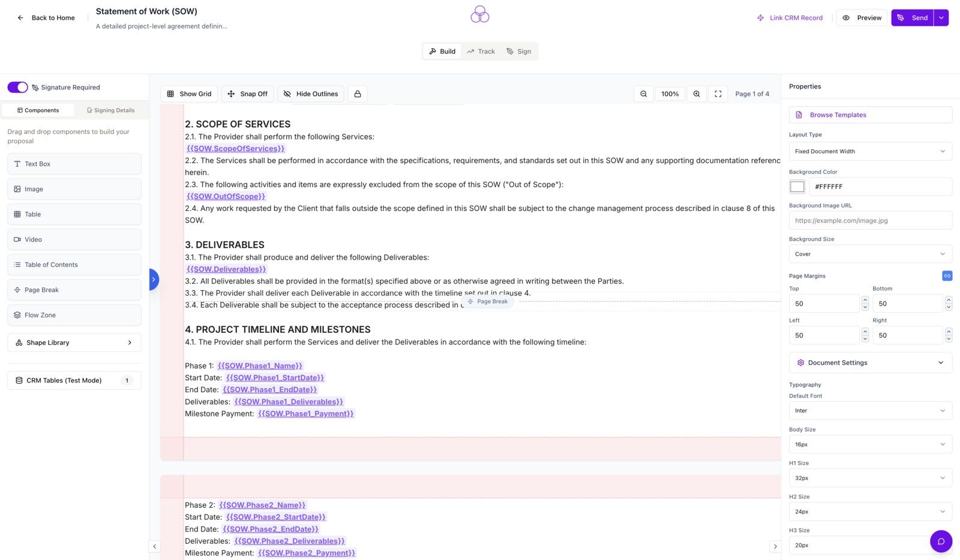Open Send options dropdown arrow
960x560 pixels.
point(941,18)
